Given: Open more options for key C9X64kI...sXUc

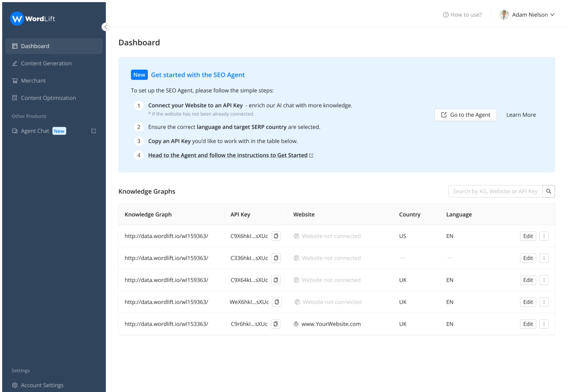Looking at the screenshot, I should pos(544,280).
